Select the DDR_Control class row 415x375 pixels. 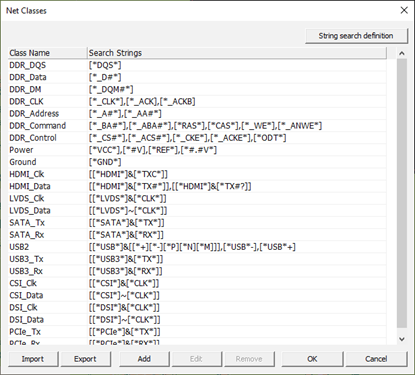(197, 138)
